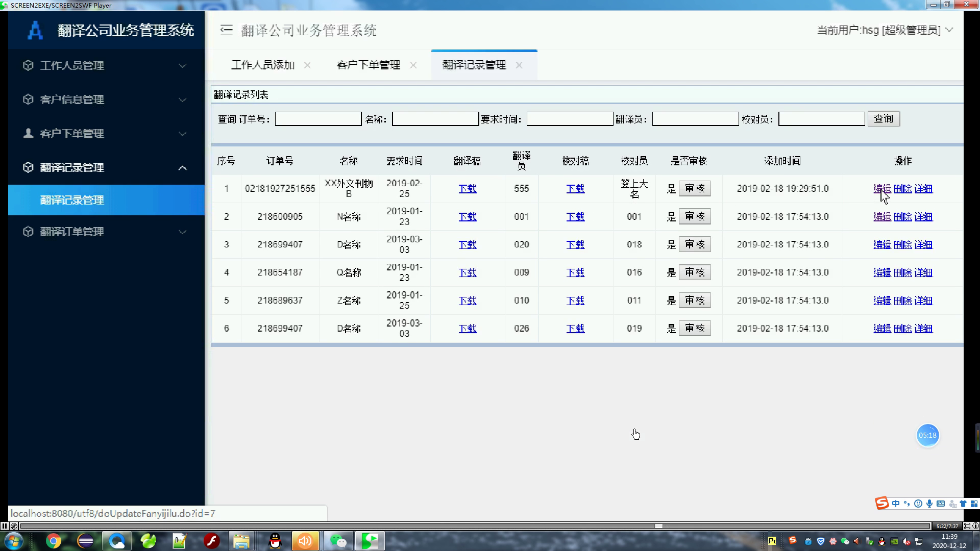Click 删除 link for N名称 row
This screenshot has width=980, height=551.
[x=903, y=217]
